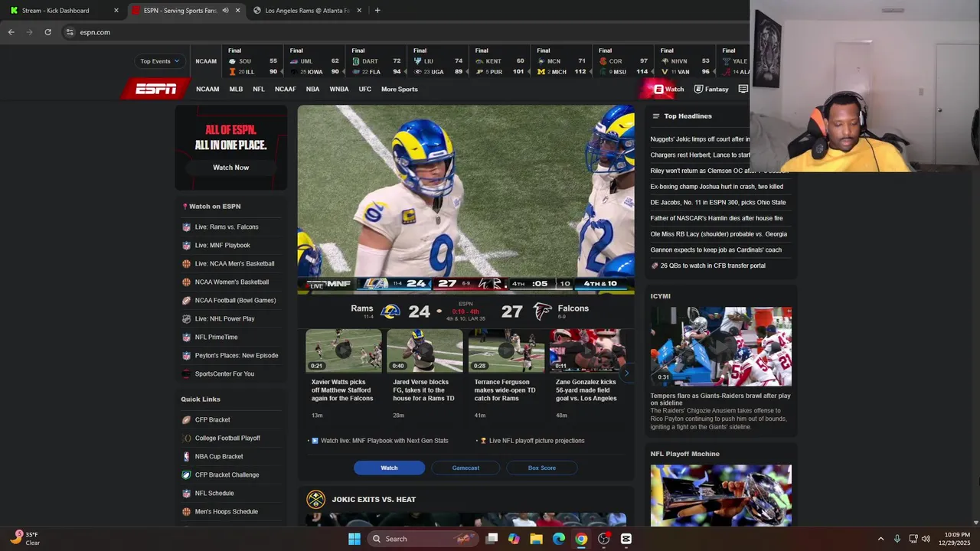Click the microphone icon in system tray

[x=897, y=539]
